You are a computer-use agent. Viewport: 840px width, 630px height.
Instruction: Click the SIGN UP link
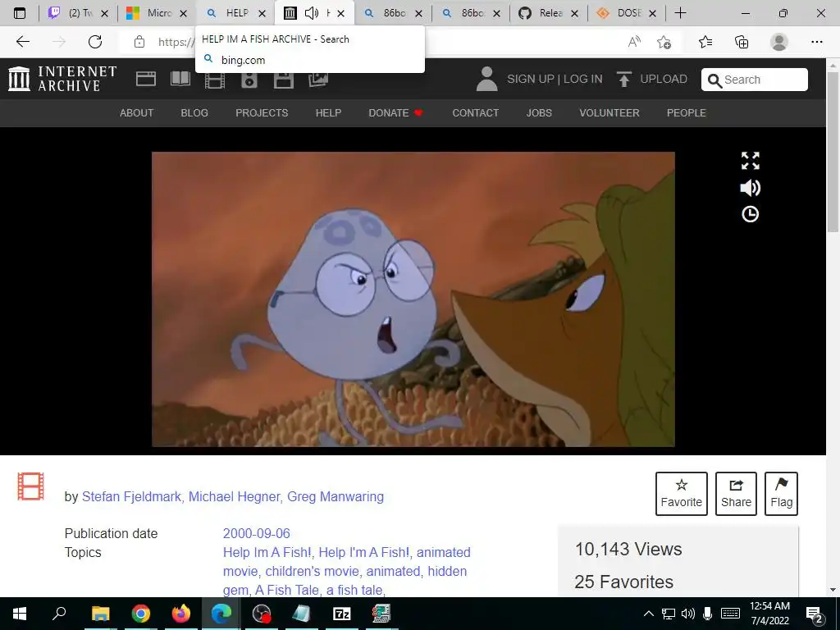click(x=531, y=80)
